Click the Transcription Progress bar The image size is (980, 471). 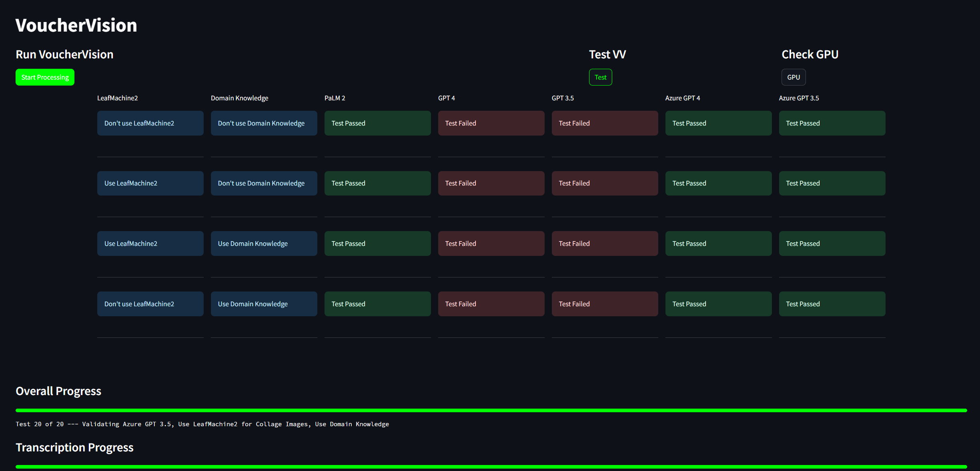click(x=491, y=467)
